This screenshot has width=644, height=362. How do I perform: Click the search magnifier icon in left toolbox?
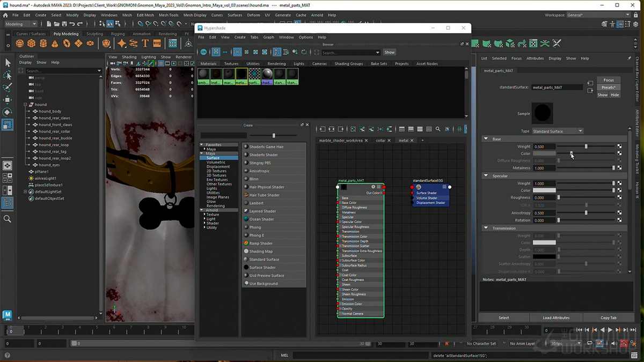click(x=8, y=219)
